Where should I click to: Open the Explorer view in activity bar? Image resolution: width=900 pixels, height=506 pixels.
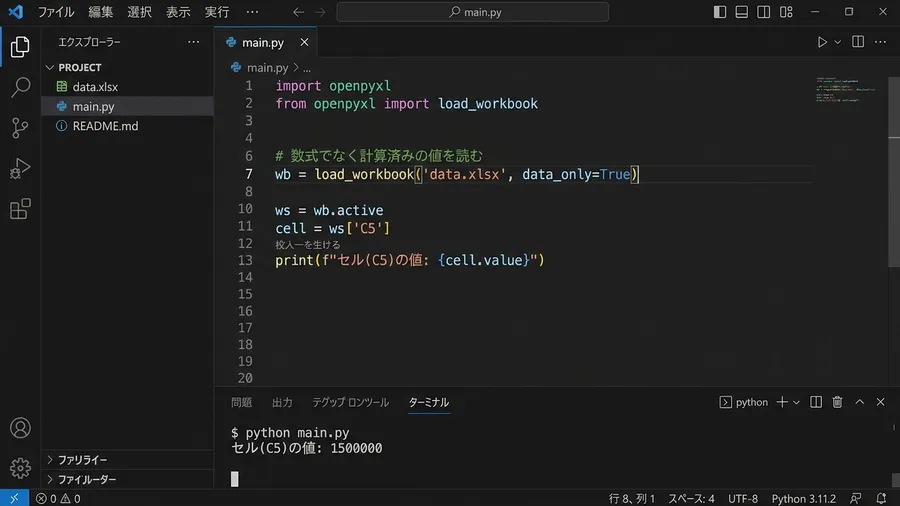click(20, 46)
